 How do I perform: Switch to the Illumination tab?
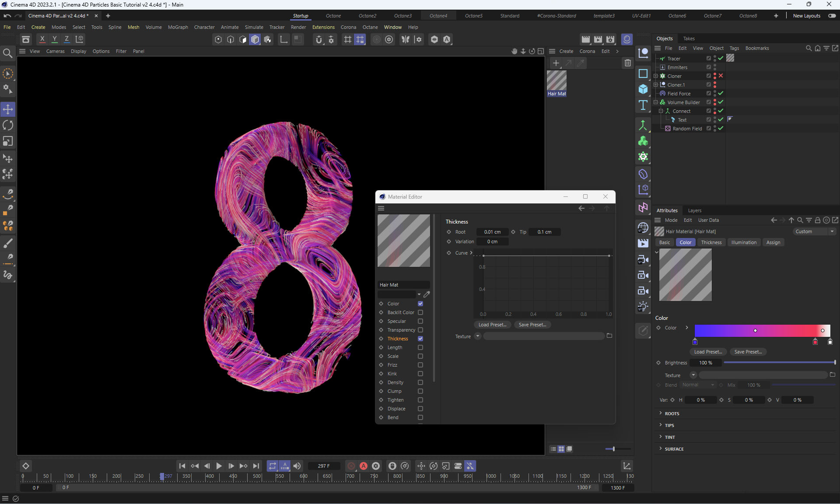pos(743,242)
